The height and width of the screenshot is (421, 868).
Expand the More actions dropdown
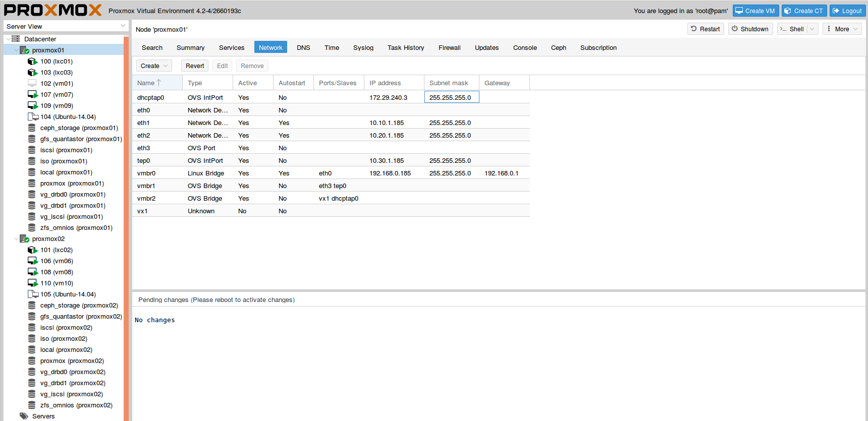pos(842,29)
